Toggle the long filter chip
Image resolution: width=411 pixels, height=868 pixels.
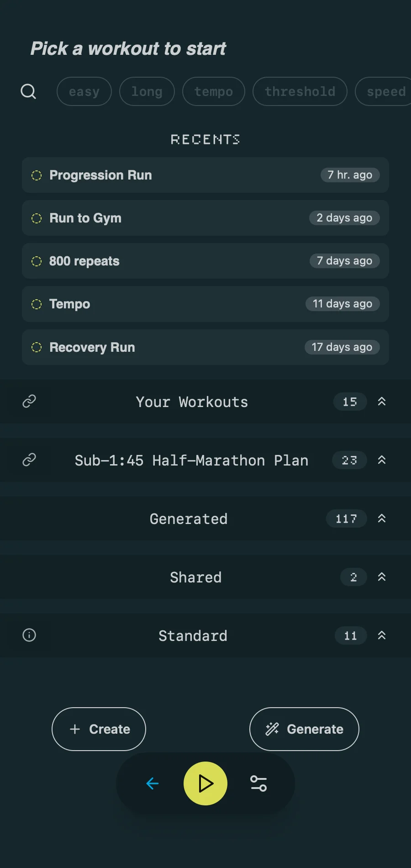[147, 91]
